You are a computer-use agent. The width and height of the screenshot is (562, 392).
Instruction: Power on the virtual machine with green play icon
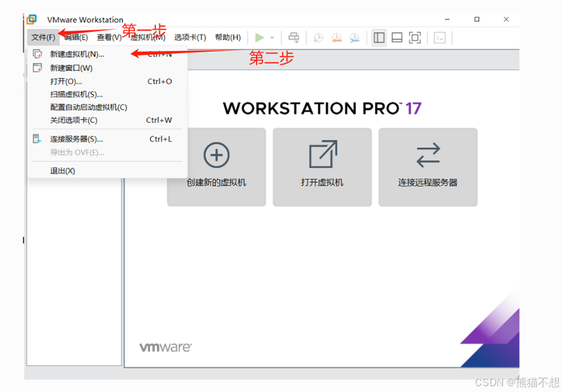point(260,37)
